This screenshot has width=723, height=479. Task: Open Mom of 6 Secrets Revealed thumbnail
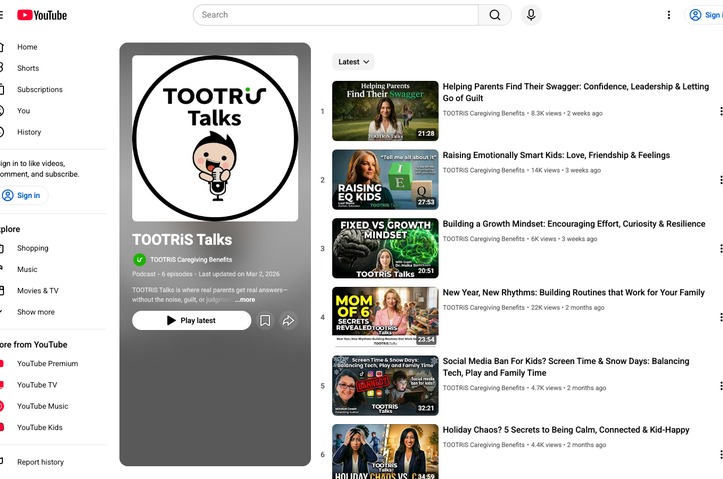(385, 317)
